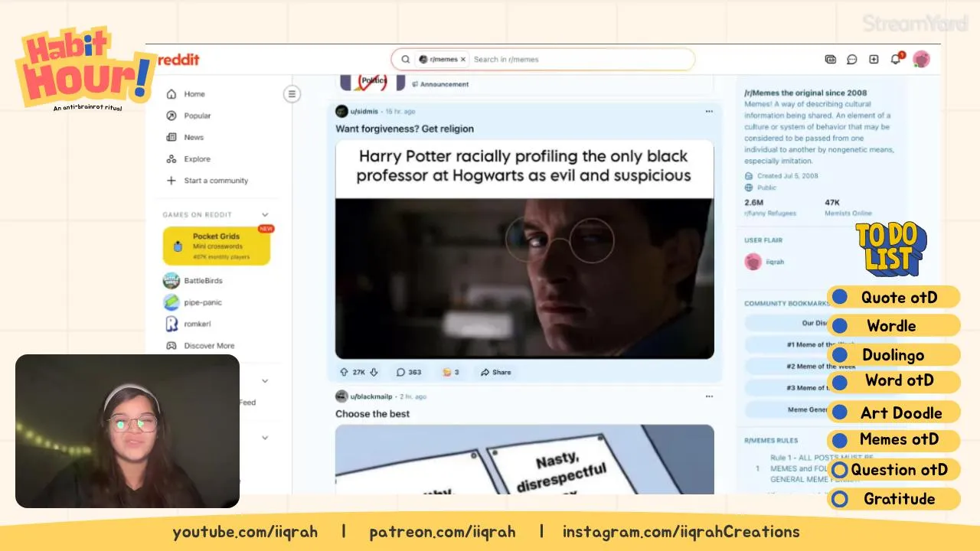Open the Harry Potter meme image

[524, 249]
